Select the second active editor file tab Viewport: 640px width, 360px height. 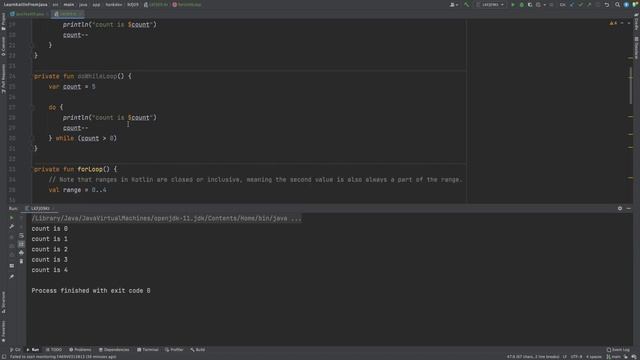tap(67, 14)
